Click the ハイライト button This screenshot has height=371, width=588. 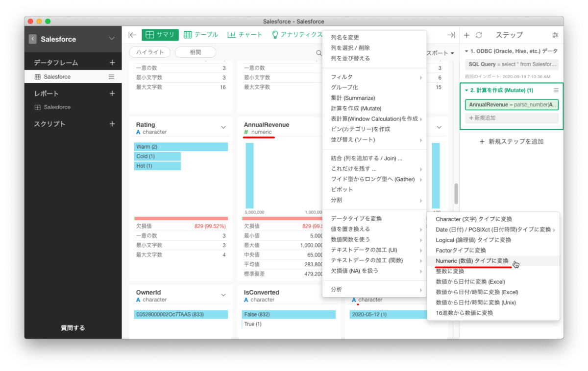tap(150, 52)
